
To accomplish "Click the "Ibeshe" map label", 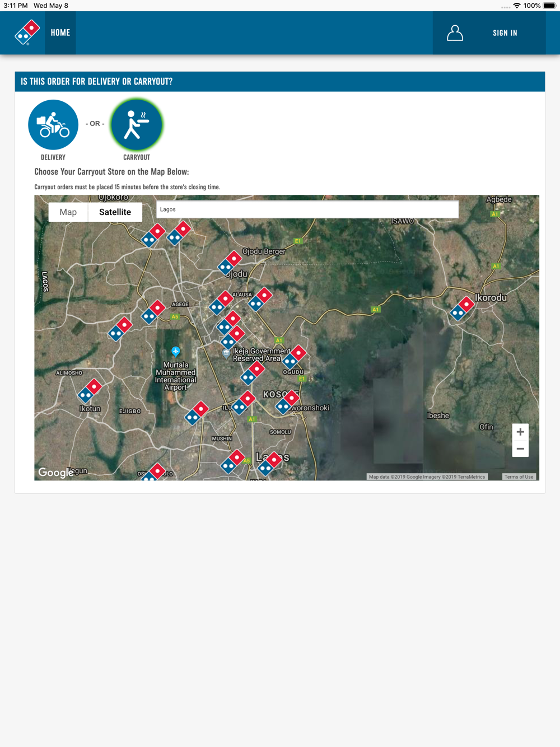I will point(438,415).
